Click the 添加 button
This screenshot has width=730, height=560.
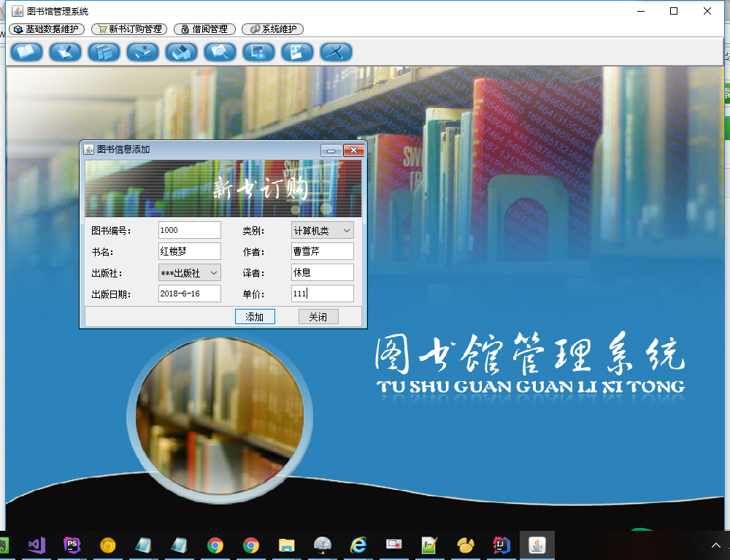[x=255, y=317]
